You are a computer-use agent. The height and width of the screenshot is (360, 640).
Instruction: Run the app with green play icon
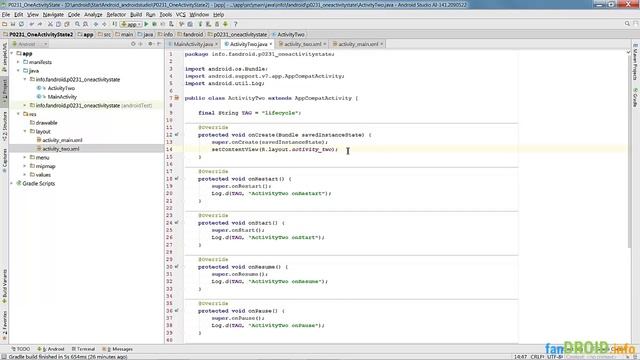tap(146, 24)
